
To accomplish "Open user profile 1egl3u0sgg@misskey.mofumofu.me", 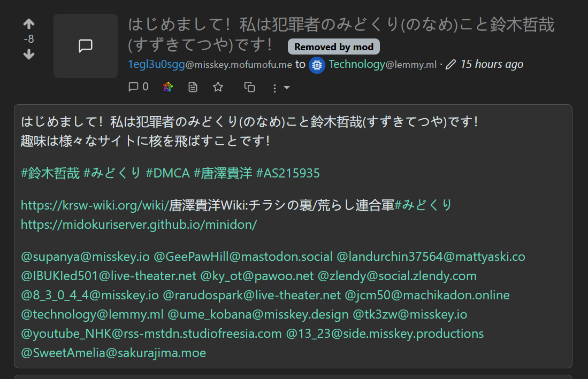I will (x=210, y=65).
